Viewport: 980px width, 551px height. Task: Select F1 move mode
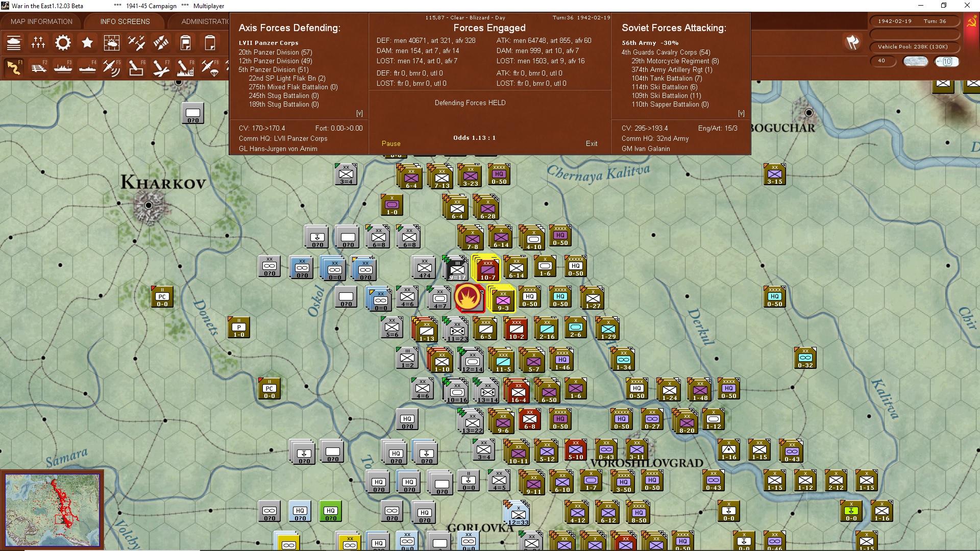pos(14,67)
